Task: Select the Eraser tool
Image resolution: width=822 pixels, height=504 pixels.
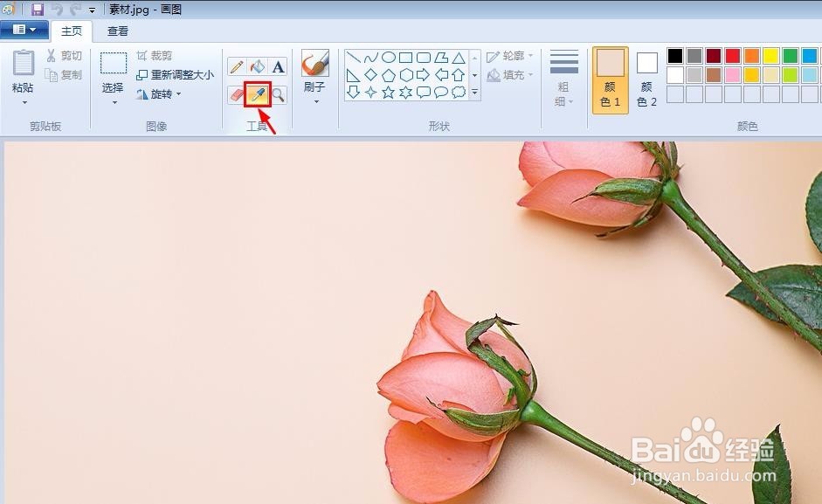Action: pyautogui.click(x=237, y=95)
